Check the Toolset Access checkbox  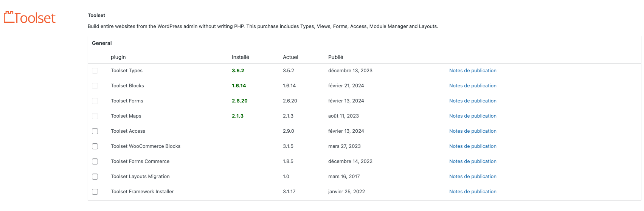click(95, 131)
